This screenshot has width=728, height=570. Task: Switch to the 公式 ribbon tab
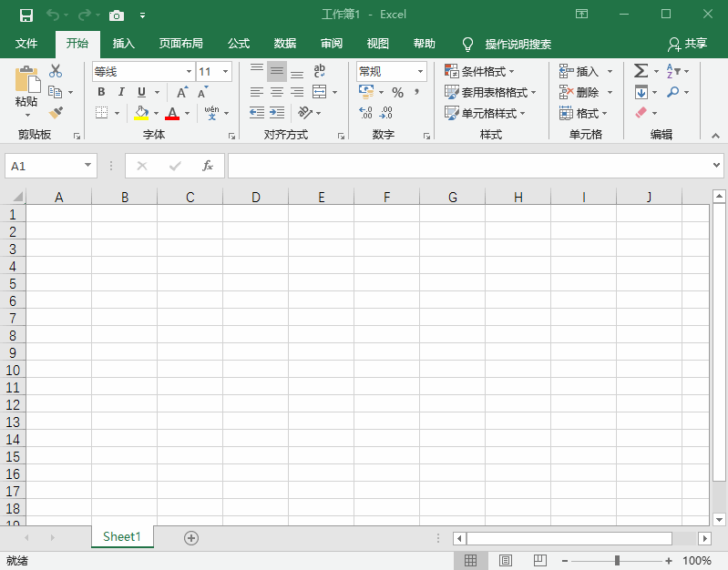239,44
